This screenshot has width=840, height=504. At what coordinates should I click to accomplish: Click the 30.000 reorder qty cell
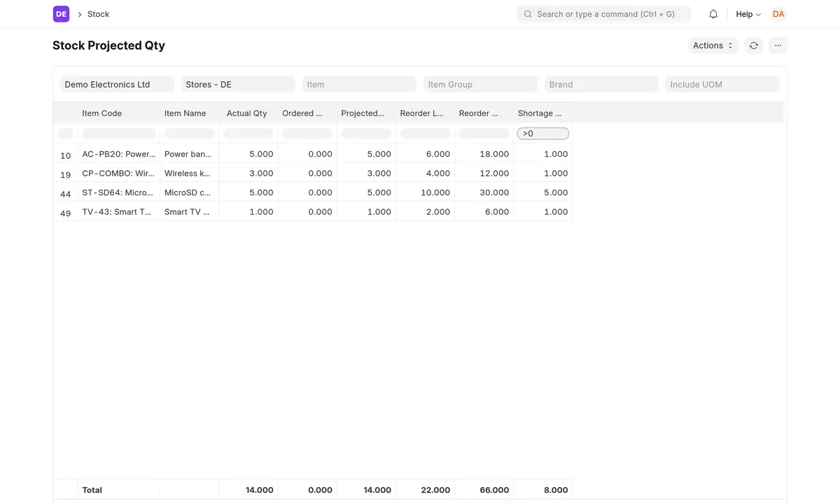[484, 192]
